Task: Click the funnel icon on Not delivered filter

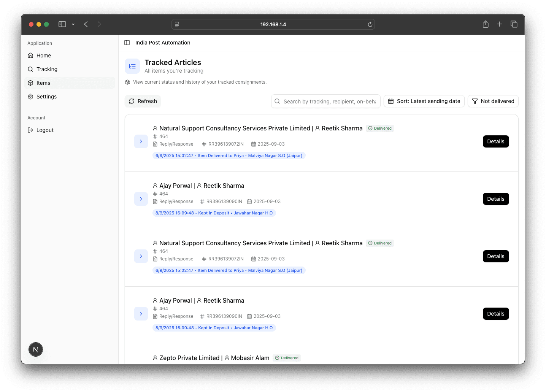Action: [x=475, y=101]
